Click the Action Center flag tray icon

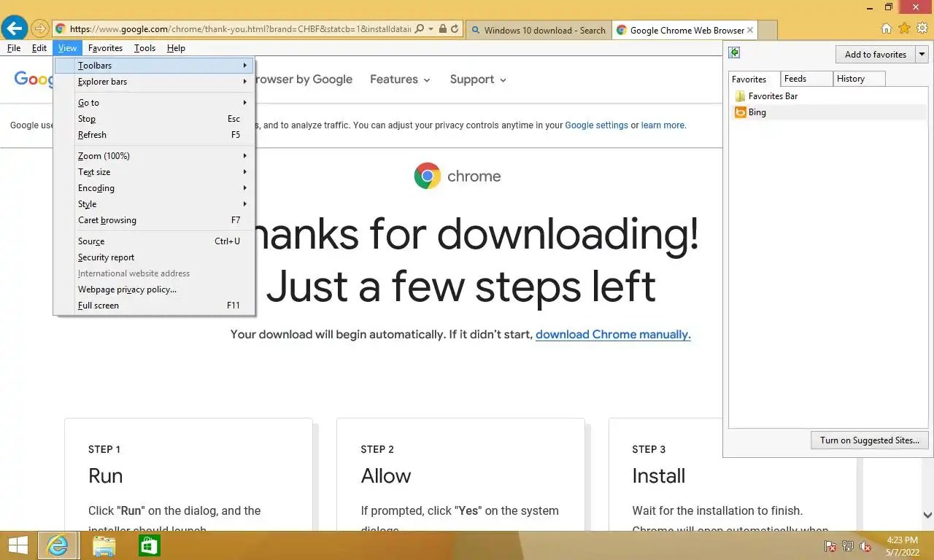click(x=830, y=546)
